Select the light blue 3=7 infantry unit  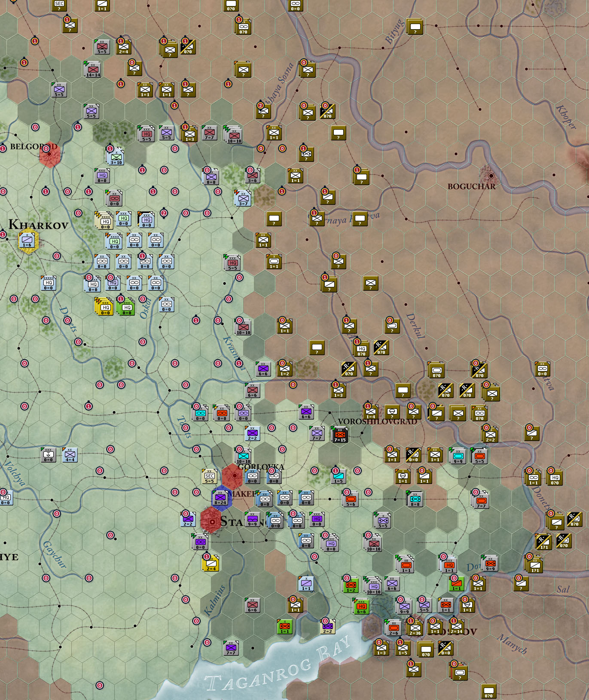pos(243,198)
